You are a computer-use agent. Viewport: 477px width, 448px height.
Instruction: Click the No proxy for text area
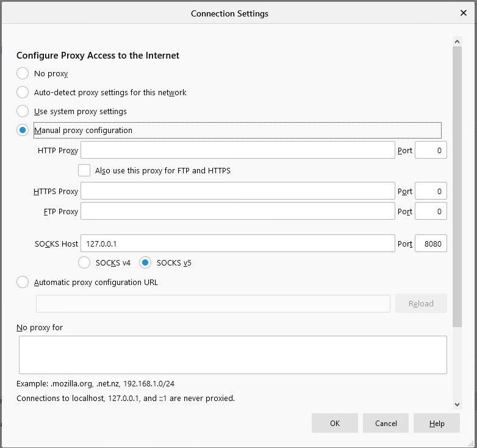(x=233, y=355)
